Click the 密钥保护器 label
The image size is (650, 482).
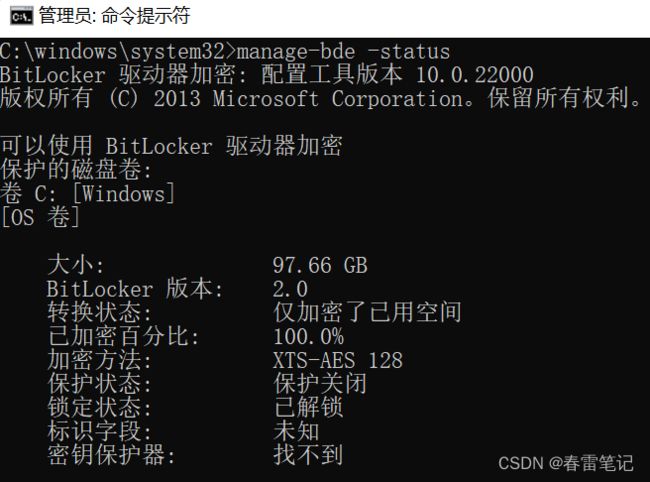[x=111, y=455]
